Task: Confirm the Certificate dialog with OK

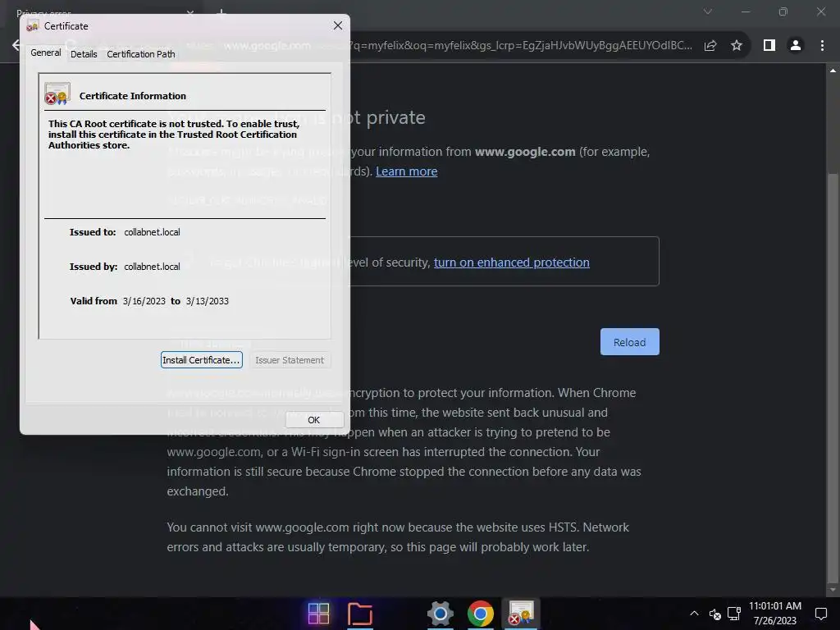Action: [x=314, y=420]
